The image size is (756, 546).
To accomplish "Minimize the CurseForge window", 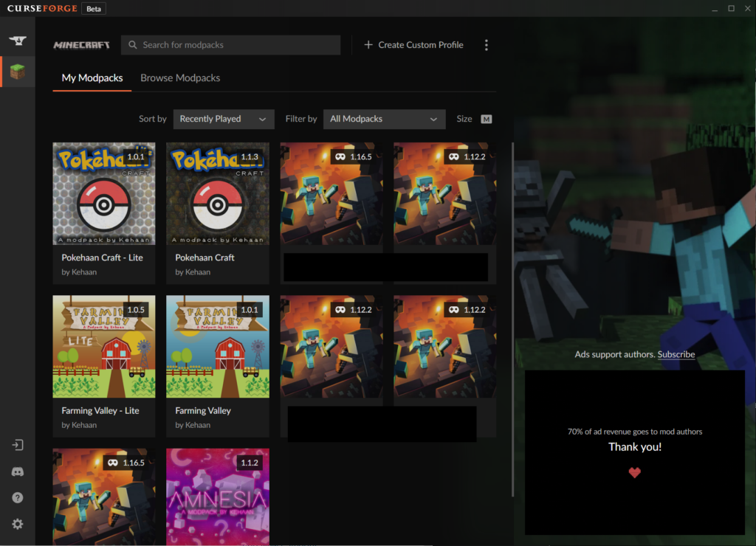I will (715, 9).
